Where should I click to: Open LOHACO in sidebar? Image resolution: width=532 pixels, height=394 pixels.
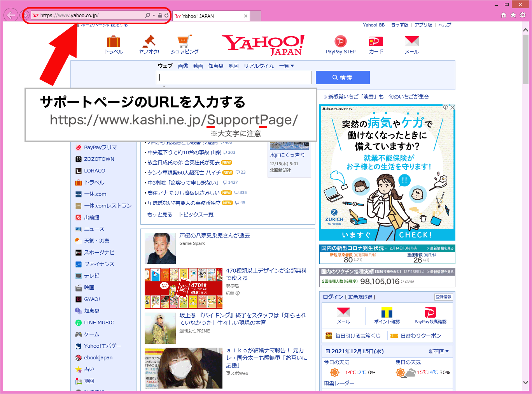pyautogui.click(x=94, y=171)
